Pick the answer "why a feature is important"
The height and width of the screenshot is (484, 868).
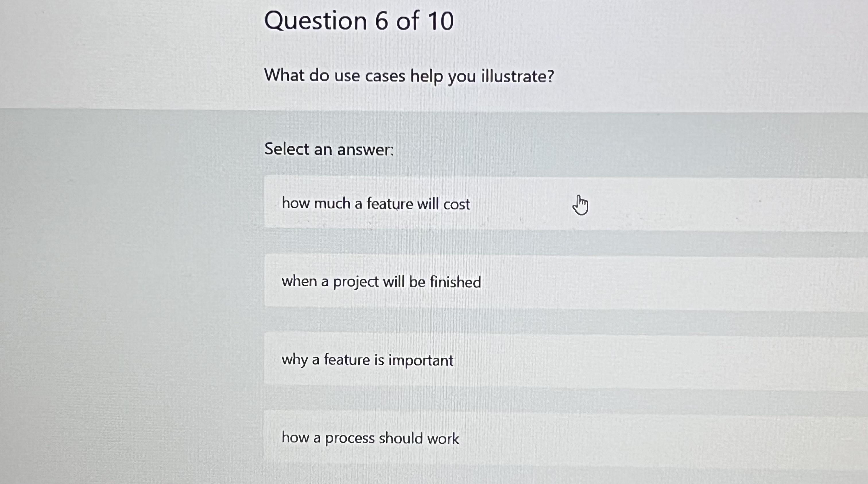coord(367,360)
